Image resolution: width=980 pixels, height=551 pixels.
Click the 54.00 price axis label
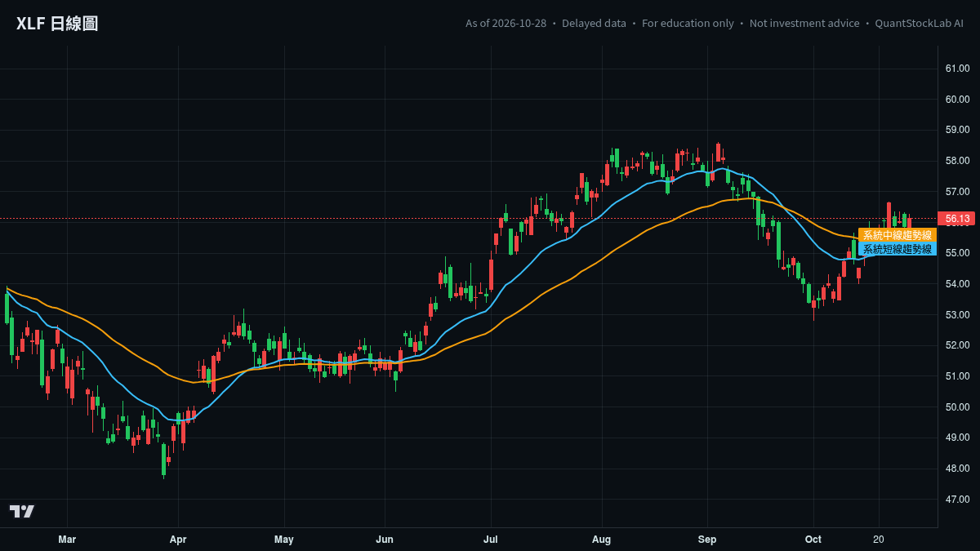[x=957, y=284]
